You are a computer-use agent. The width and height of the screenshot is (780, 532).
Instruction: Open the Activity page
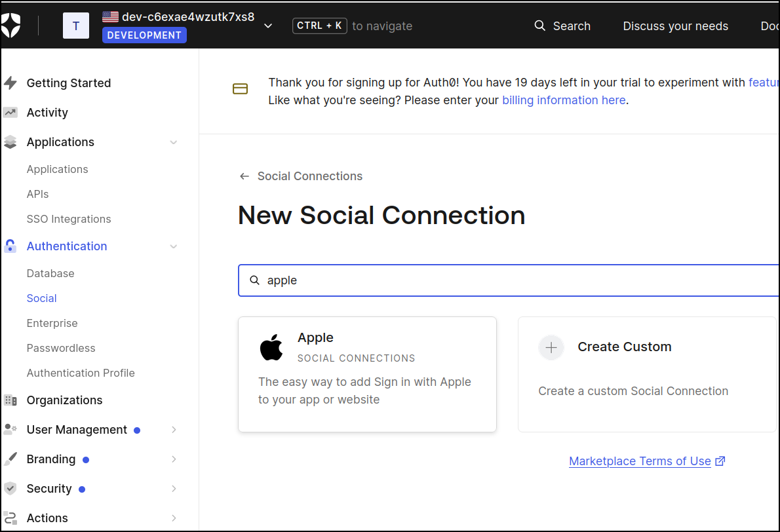47,113
